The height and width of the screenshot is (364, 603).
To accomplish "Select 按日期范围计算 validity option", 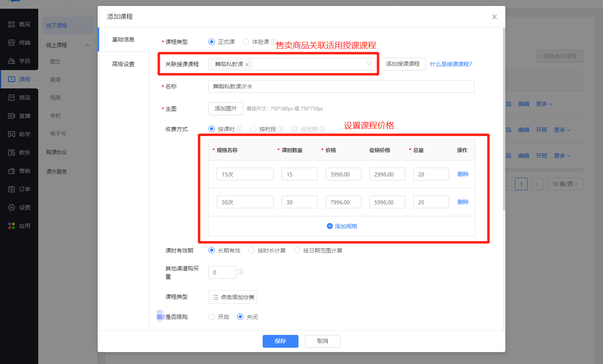I will tap(297, 250).
